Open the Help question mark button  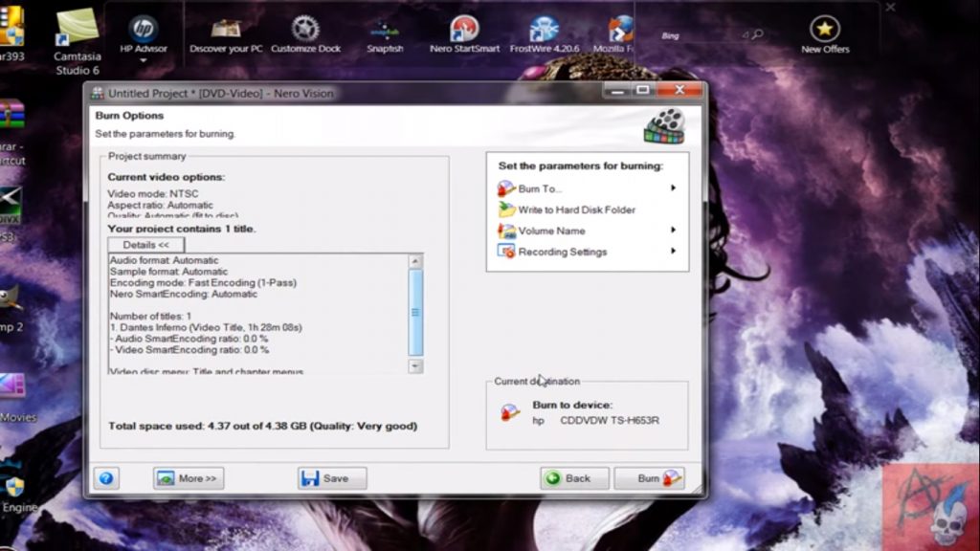coord(106,478)
